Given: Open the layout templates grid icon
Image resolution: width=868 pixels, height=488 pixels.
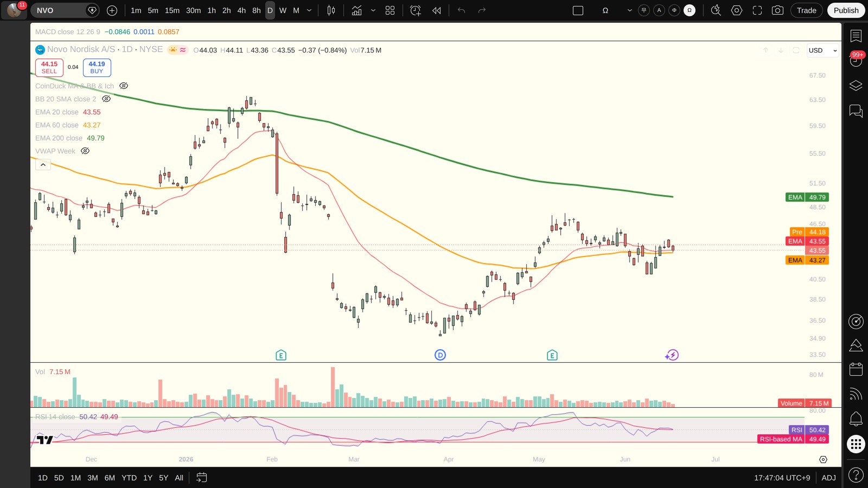Looking at the screenshot, I should 390,10.
